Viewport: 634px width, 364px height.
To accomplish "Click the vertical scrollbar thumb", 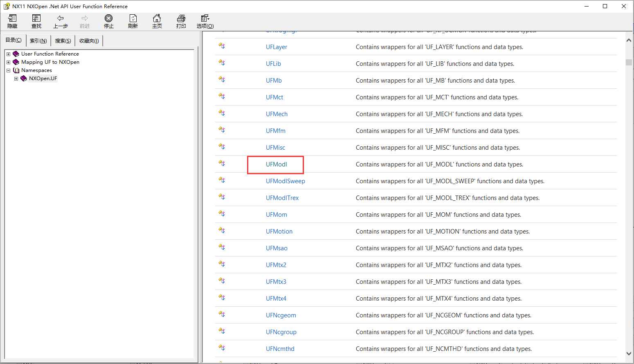I will 629,63.
